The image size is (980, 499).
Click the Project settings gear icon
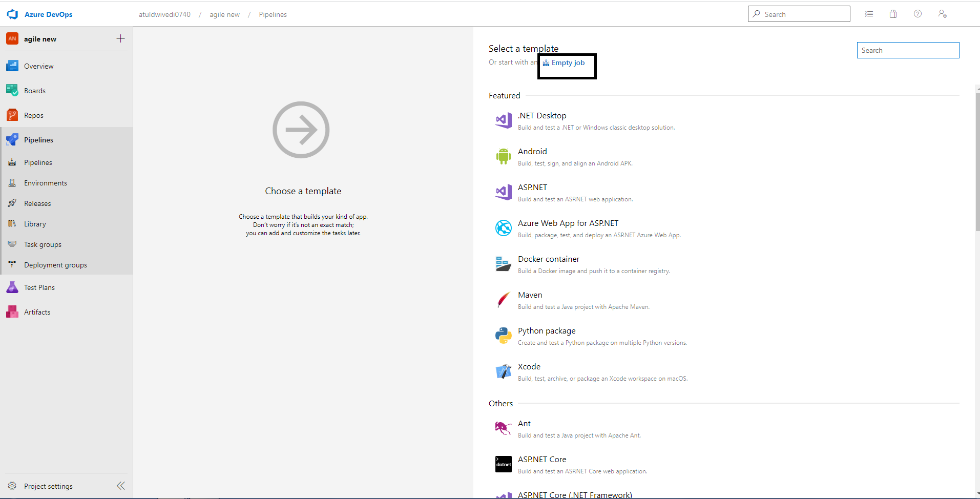[x=12, y=486]
